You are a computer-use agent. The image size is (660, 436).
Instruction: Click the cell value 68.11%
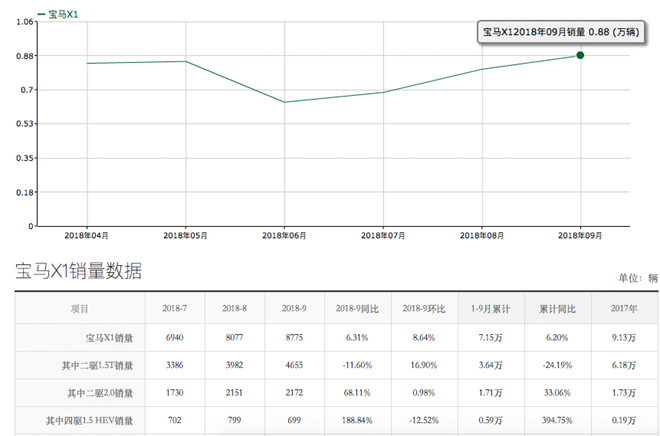(x=357, y=393)
